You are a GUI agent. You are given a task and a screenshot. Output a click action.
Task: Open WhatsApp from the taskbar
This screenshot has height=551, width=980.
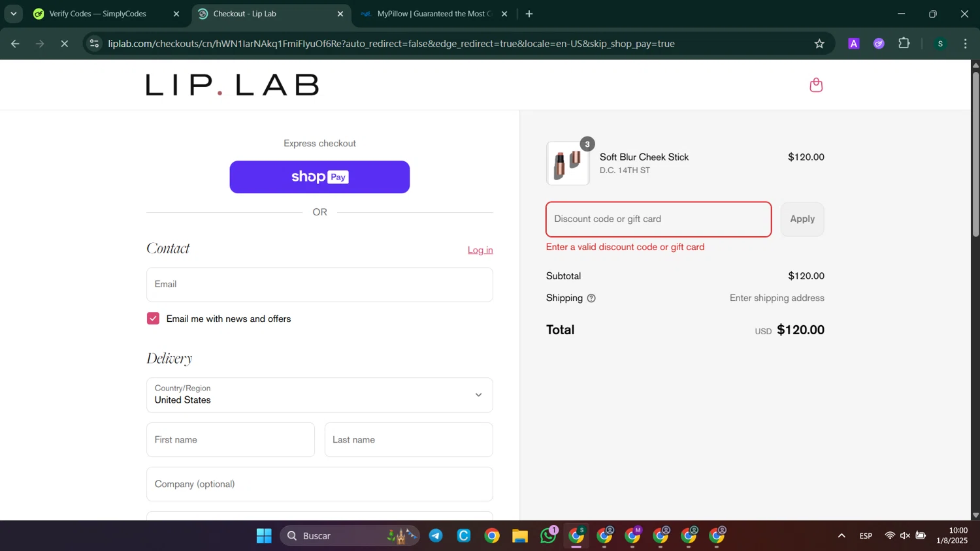[x=548, y=536]
